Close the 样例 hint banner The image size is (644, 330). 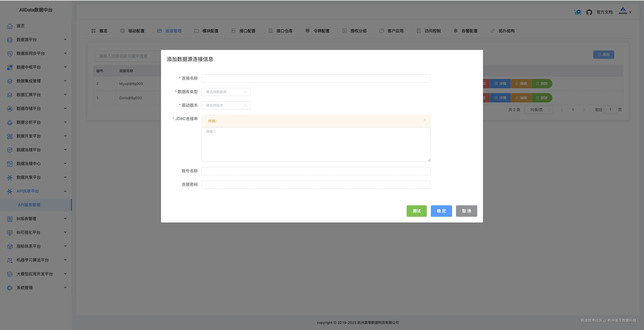424,120
